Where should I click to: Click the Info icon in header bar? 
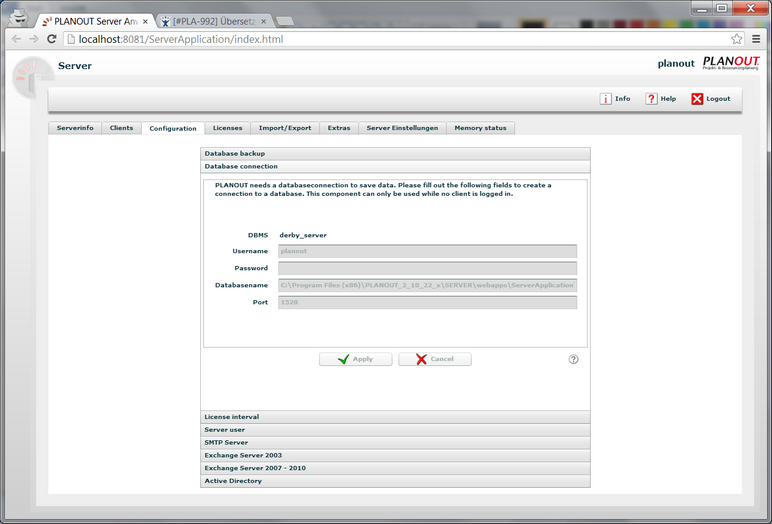[605, 99]
